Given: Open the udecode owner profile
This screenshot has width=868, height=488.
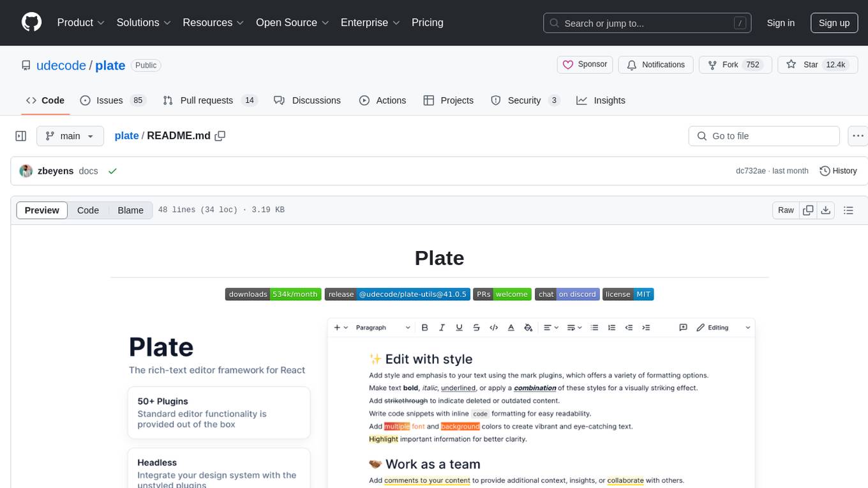Looking at the screenshot, I should click(61, 66).
